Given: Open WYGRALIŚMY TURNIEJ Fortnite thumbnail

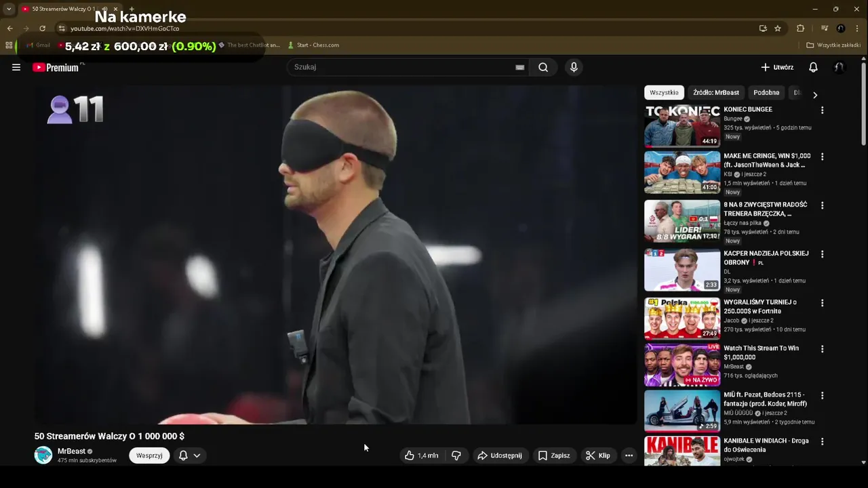Looking at the screenshot, I should click(x=682, y=319).
